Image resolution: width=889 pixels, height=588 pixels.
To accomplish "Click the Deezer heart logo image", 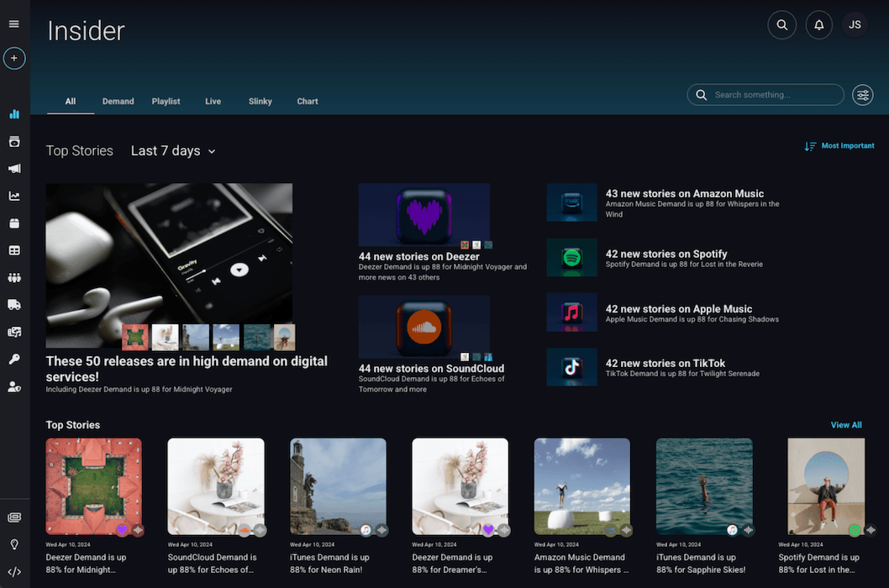I will [424, 216].
